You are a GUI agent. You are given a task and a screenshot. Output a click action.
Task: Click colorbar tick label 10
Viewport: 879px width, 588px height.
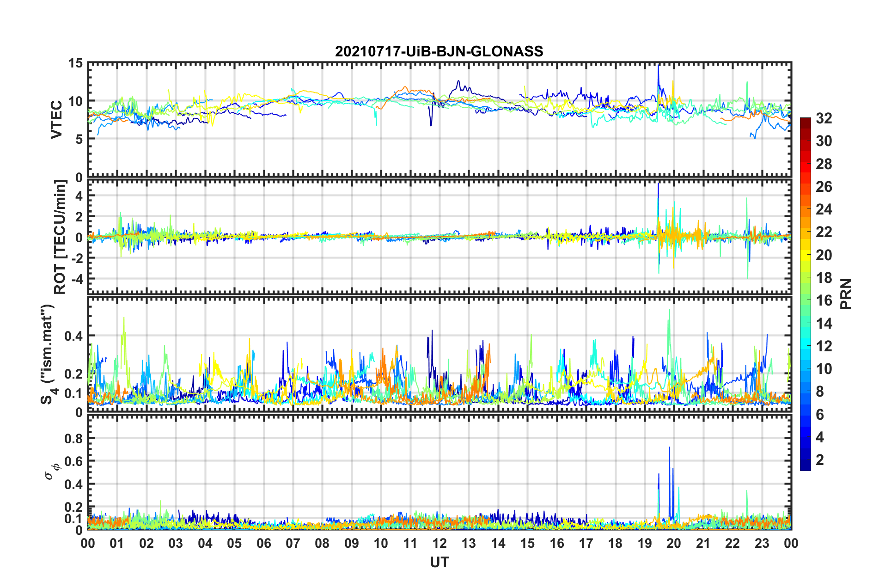pos(824,369)
